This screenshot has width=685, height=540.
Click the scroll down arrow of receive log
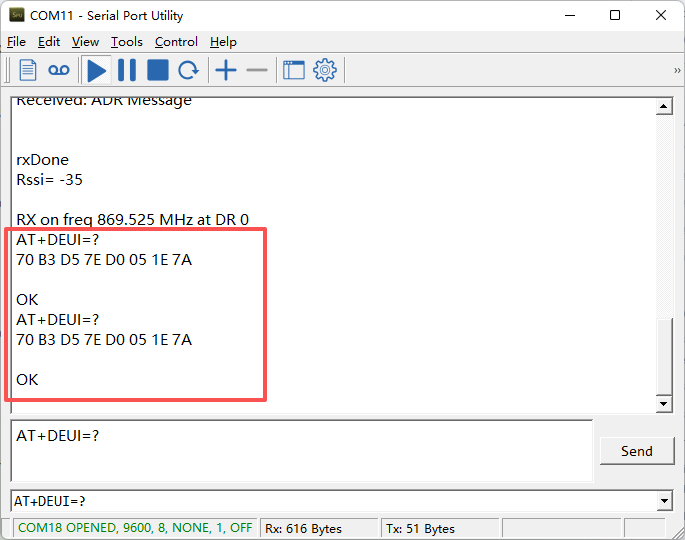click(x=664, y=404)
